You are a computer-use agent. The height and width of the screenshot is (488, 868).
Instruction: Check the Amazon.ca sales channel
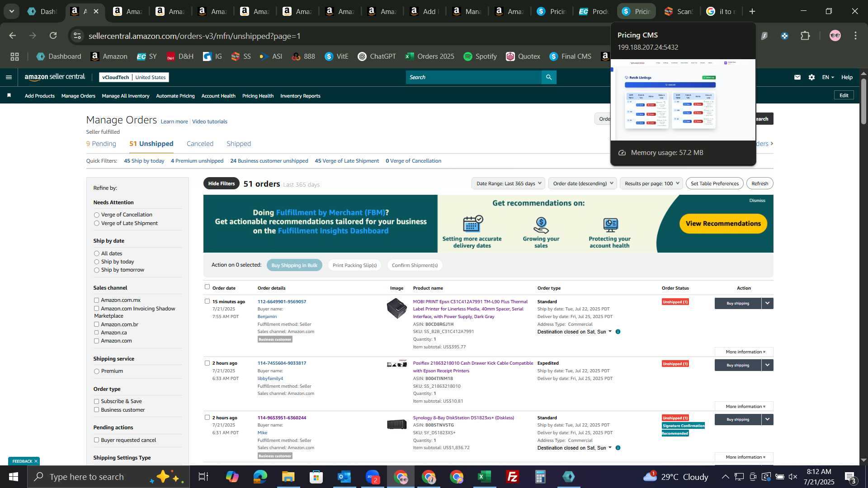(96, 333)
